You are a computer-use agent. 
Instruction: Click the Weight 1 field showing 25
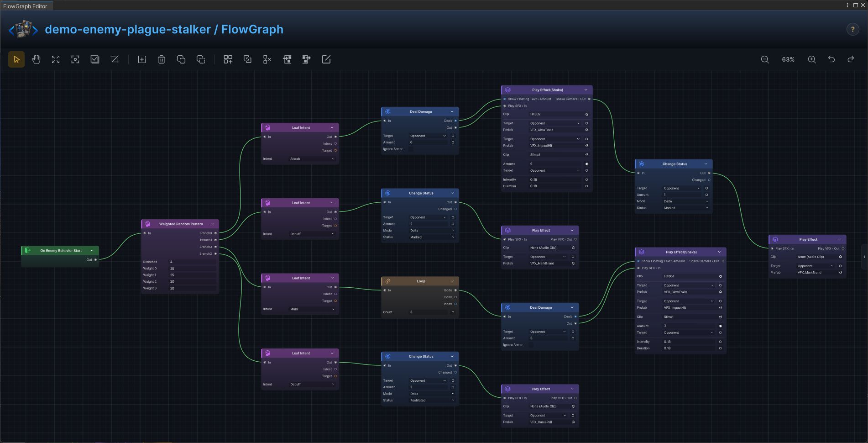193,275
